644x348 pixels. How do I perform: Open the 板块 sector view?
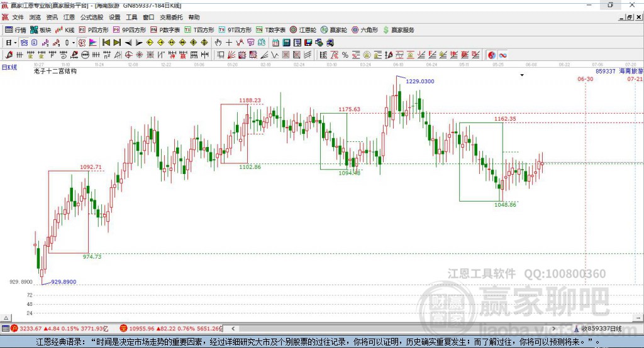point(40,30)
